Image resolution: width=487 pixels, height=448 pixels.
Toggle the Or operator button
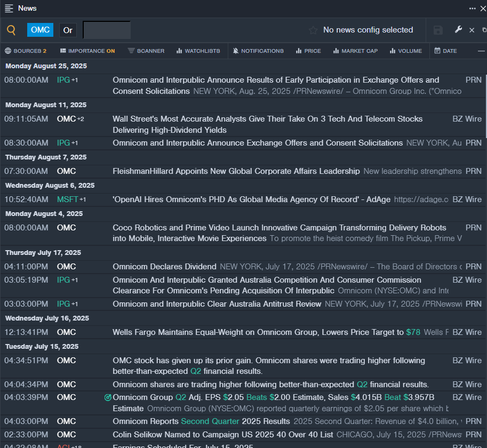pyautogui.click(x=68, y=30)
